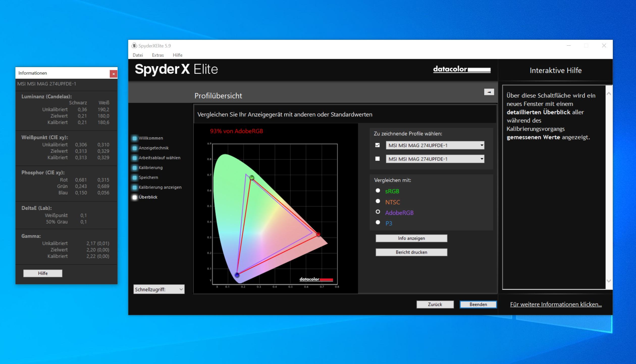Click the help panel scroll down arrow
636x364 pixels.
608,281
